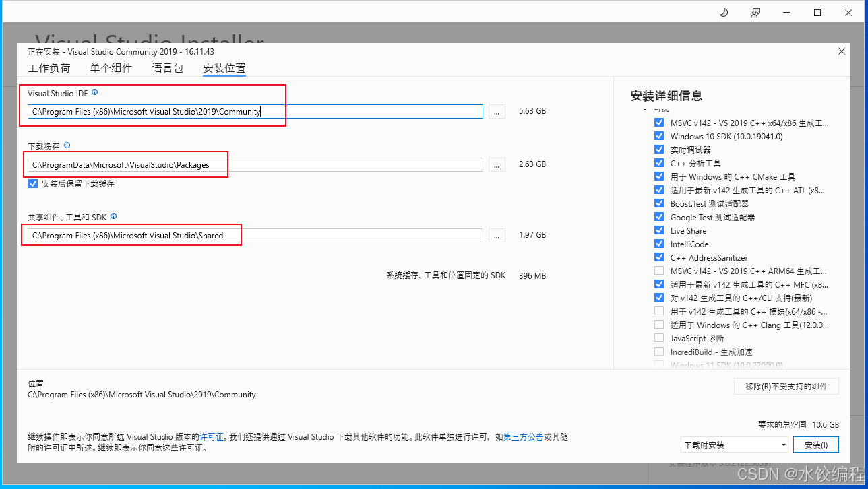Image resolution: width=868 pixels, height=489 pixels.
Task: Check MSVC v142 ARM64 build tools
Action: click(658, 271)
